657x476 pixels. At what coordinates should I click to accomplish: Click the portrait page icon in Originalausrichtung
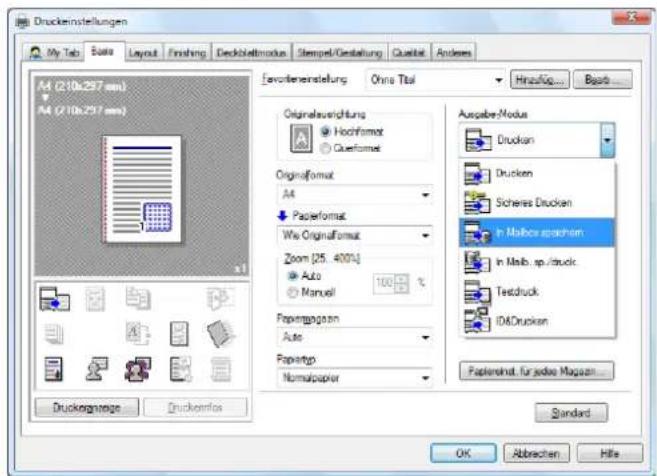pos(301,139)
